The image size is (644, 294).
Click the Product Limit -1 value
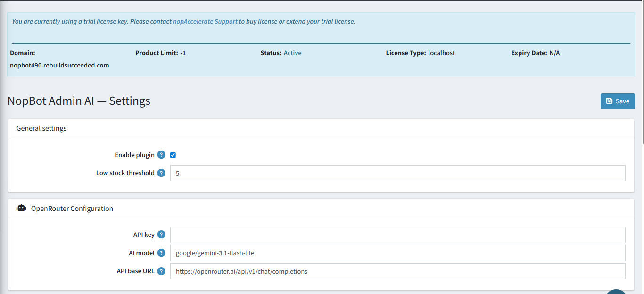coord(183,53)
